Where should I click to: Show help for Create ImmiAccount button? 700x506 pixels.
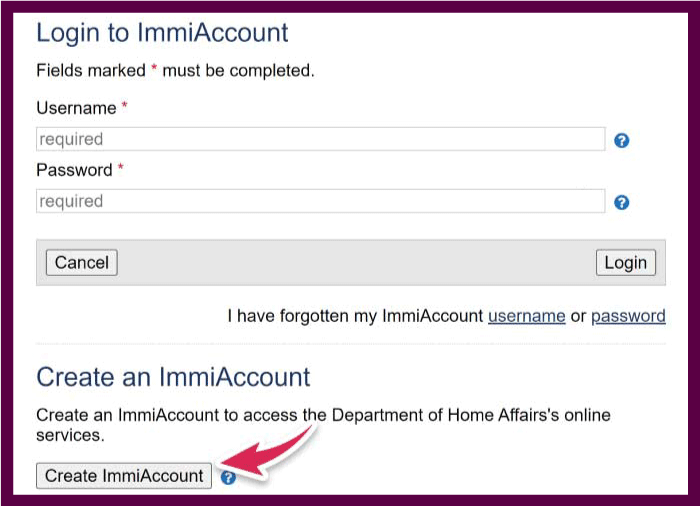[228, 477]
